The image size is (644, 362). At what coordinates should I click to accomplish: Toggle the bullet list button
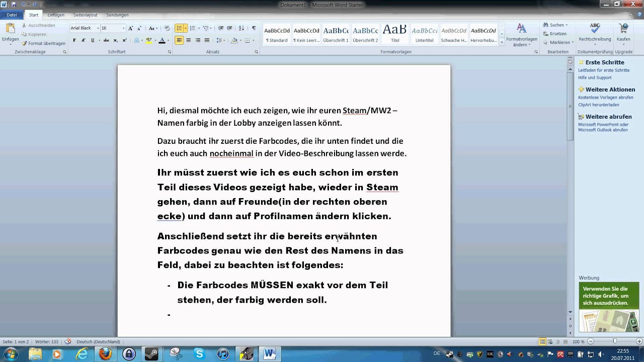[179, 28]
